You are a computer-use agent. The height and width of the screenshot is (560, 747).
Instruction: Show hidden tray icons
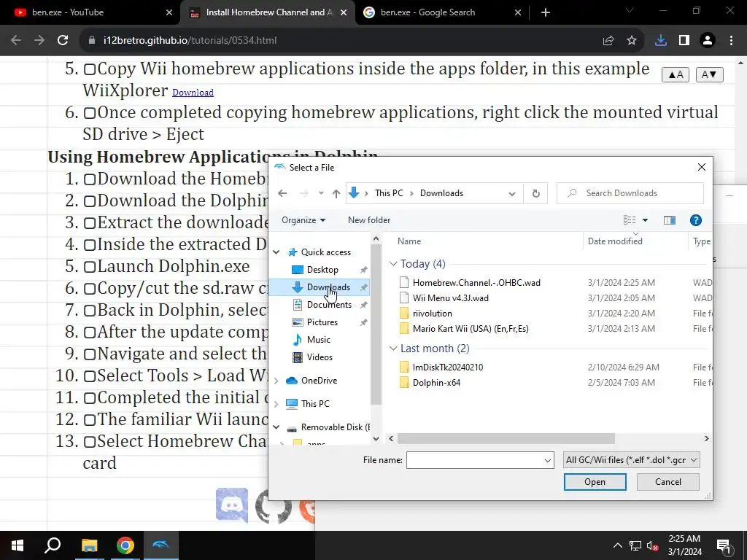(617, 545)
